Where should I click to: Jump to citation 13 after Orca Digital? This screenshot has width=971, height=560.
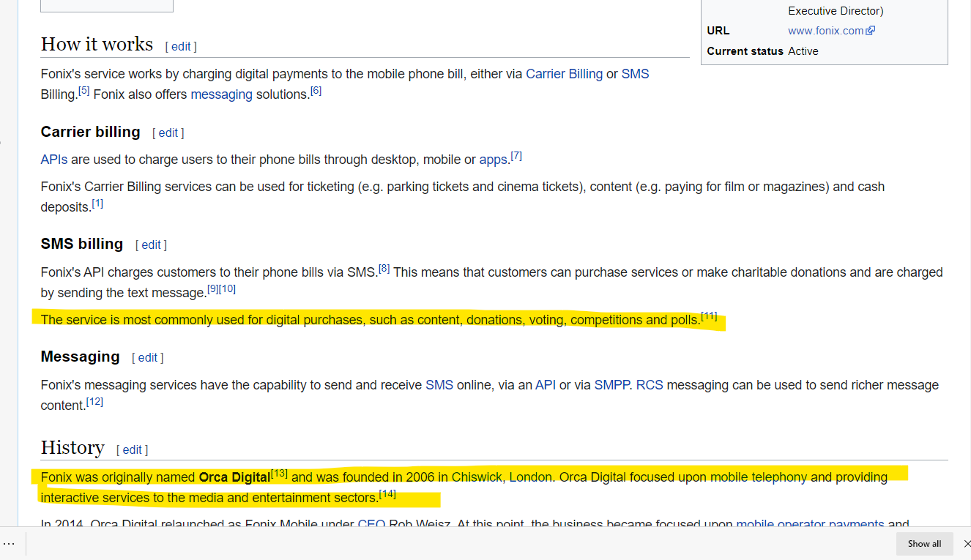coord(279,474)
